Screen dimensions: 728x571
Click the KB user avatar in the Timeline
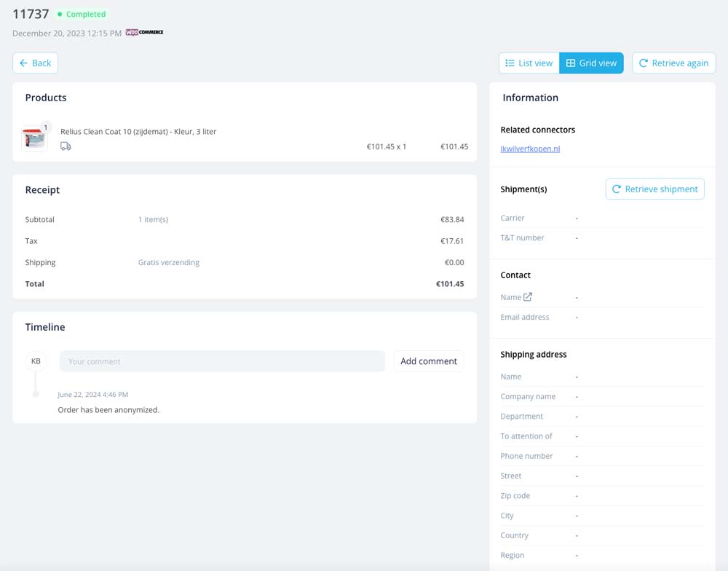tap(36, 361)
